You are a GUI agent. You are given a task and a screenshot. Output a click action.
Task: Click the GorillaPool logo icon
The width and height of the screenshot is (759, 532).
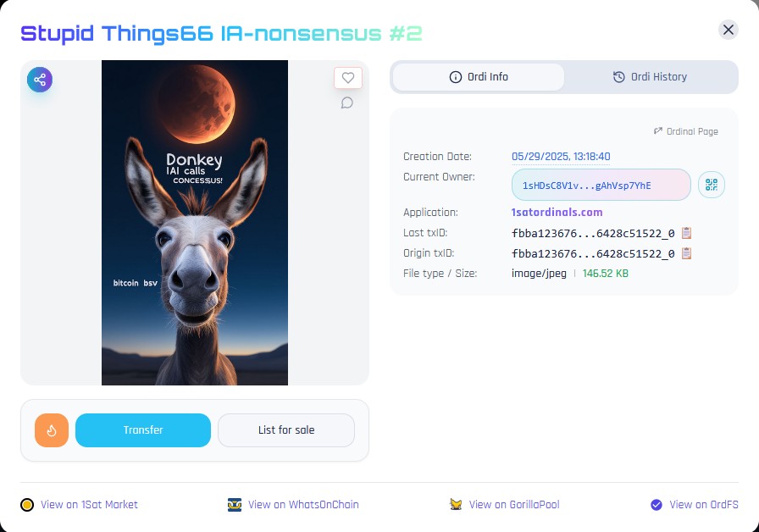pyautogui.click(x=456, y=504)
